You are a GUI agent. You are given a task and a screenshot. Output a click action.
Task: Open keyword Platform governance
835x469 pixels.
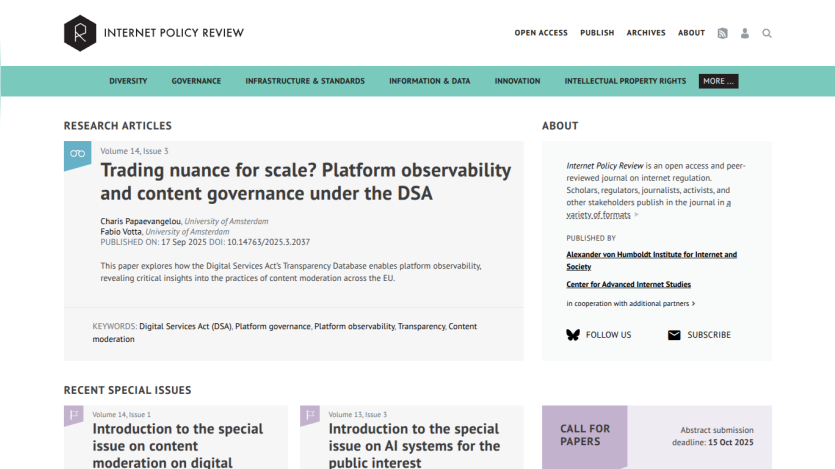tap(273, 326)
